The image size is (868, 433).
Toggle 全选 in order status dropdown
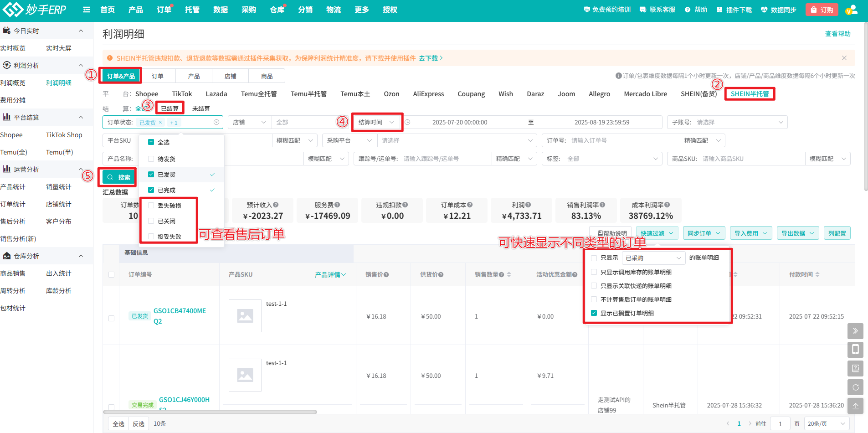(151, 142)
